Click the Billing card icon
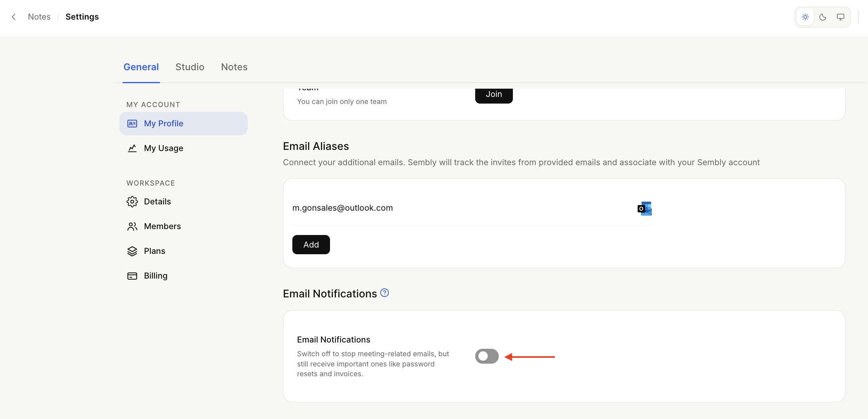 click(x=132, y=276)
